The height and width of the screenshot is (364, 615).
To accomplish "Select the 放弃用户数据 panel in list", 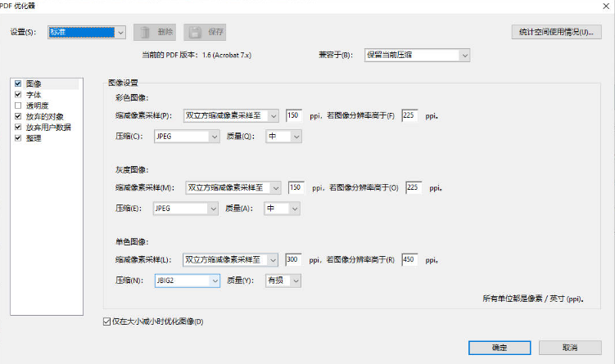I will pos(48,128).
